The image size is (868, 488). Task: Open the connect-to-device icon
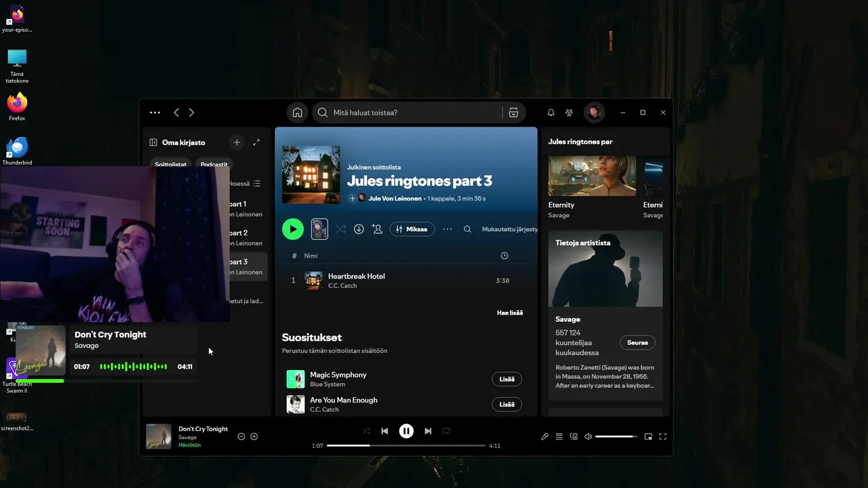point(574,436)
